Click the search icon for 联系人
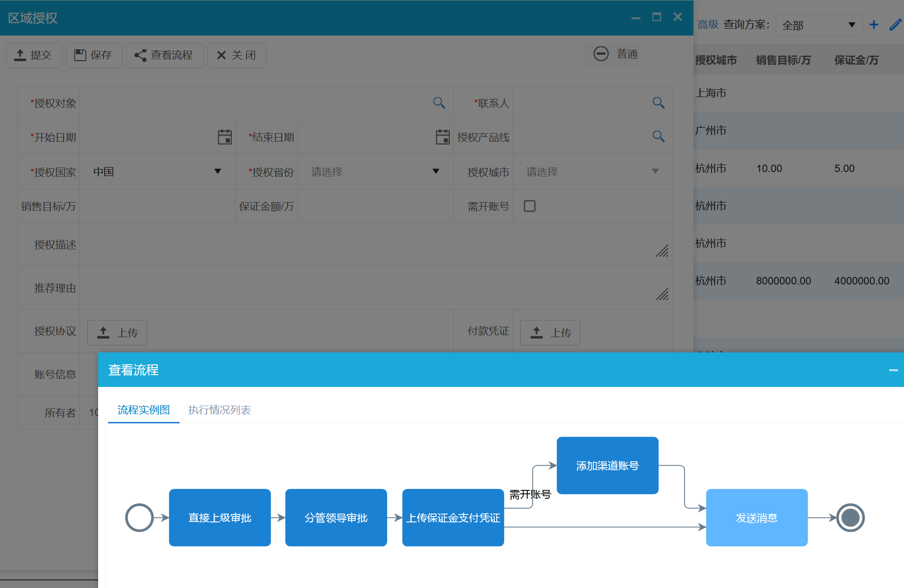This screenshot has width=904, height=588. click(658, 103)
